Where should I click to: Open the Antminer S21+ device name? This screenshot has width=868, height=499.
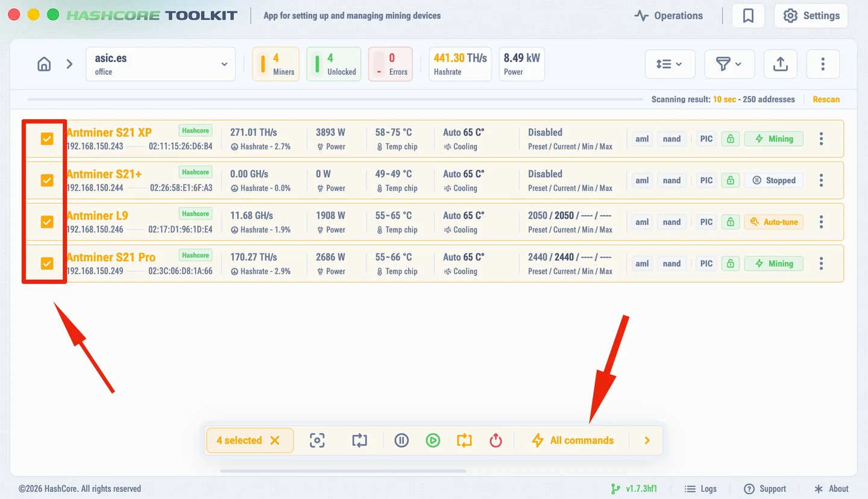(x=104, y=174)
